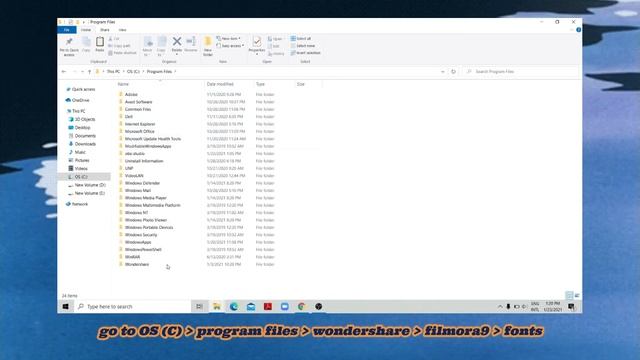The image size is (640, 360).
Task: Click Select none in ribbon
Action: coord(302,46)
